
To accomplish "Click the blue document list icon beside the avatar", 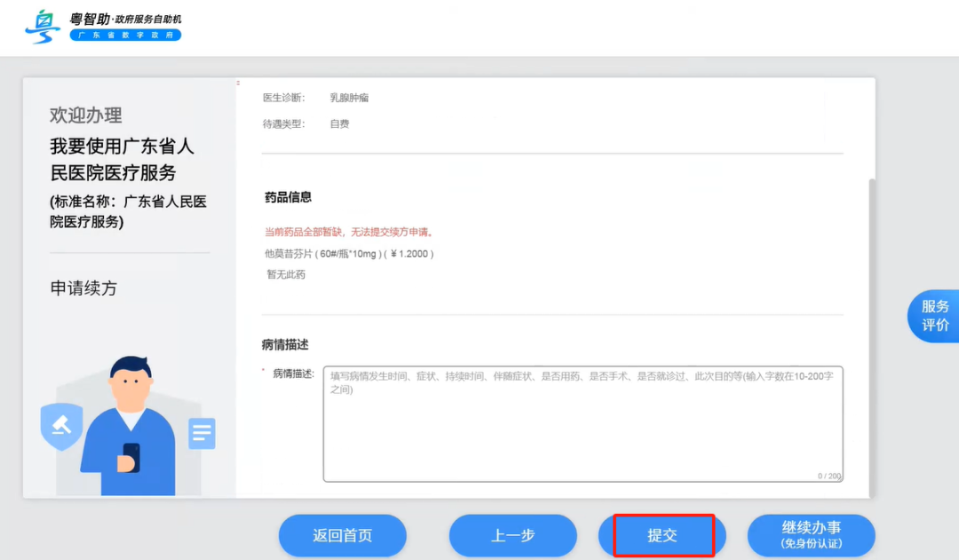I will 202,433.
